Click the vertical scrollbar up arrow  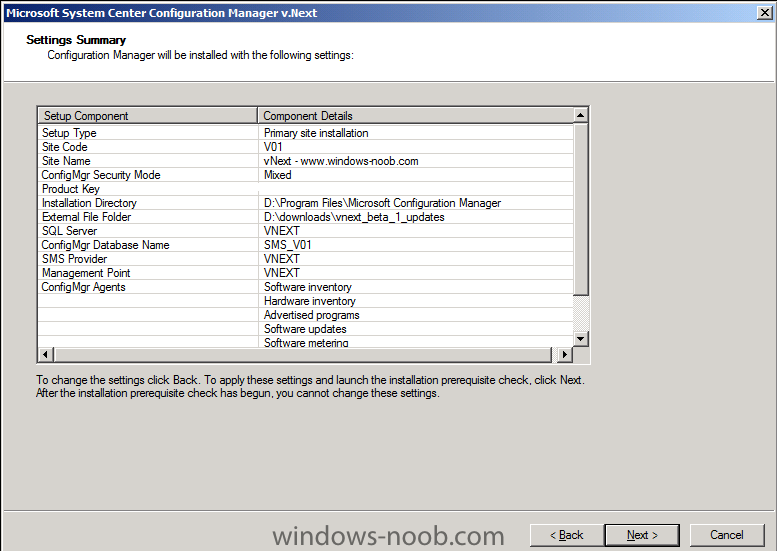coord(580,115)
